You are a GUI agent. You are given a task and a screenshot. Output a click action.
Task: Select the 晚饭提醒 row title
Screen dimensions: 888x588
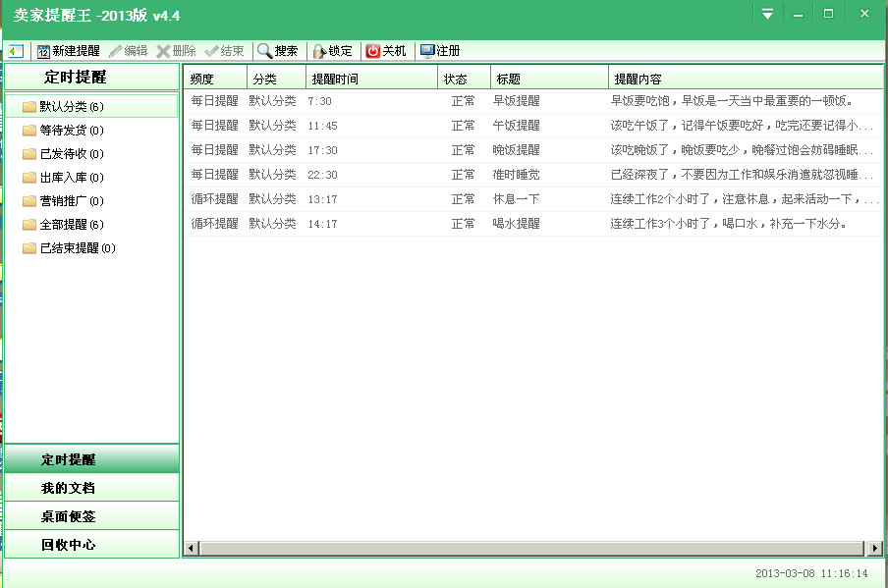(x=516, y=150)
